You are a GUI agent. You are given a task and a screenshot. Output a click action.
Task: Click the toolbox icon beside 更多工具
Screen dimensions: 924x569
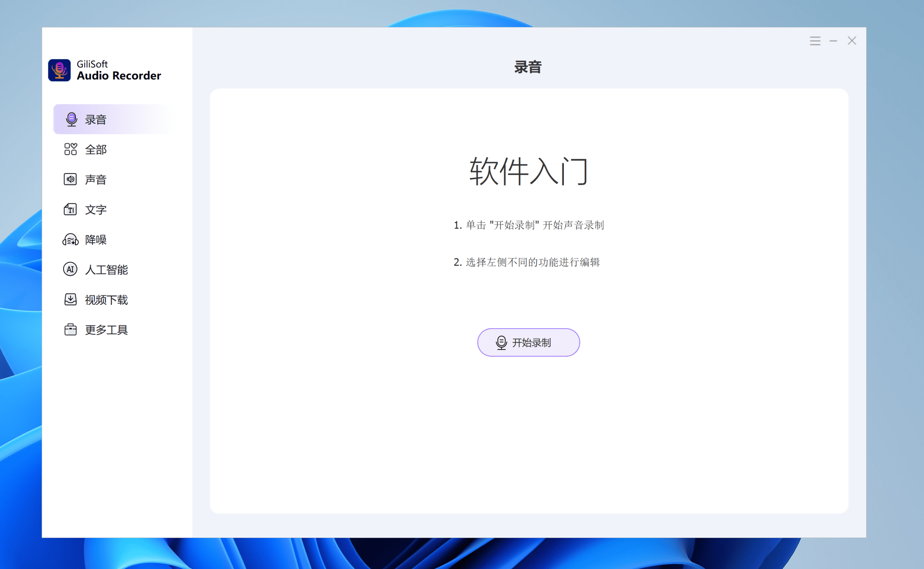click(x=70, y=330)
